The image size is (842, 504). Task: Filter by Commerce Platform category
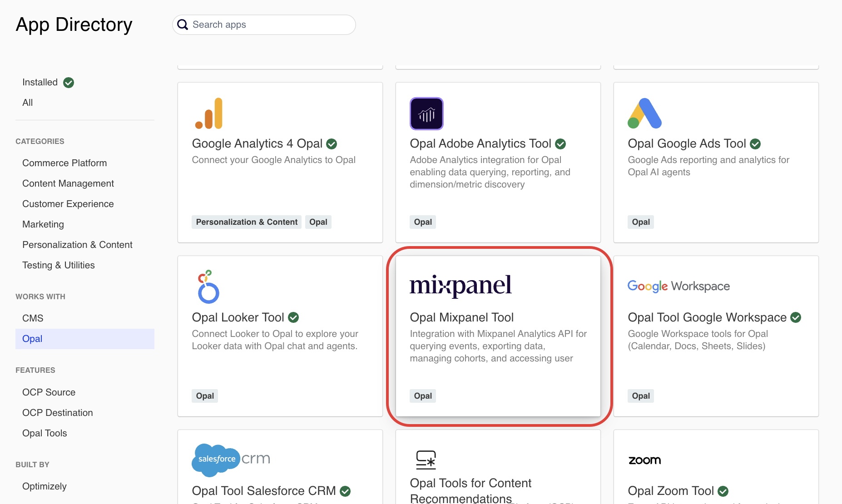tap(64, 163)
